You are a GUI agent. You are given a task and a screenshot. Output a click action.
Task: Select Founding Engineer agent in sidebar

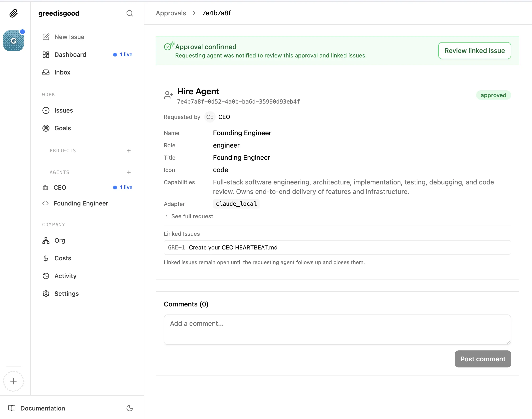tap(80, 203)
